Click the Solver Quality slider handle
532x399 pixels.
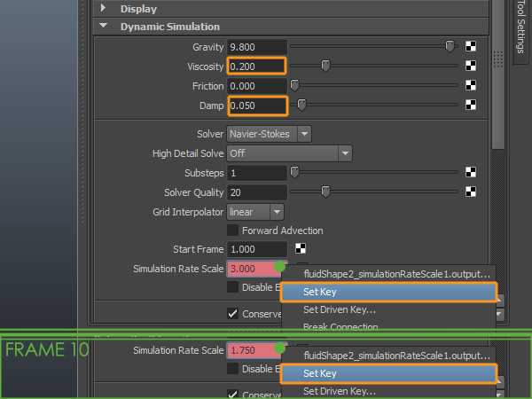tap(325, 192)
